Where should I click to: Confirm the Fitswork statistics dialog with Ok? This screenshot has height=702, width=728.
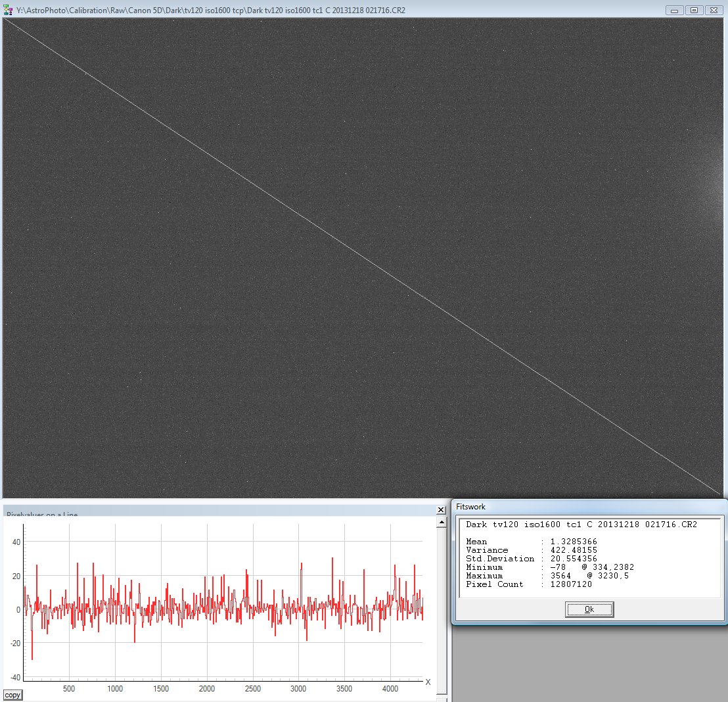589,609
